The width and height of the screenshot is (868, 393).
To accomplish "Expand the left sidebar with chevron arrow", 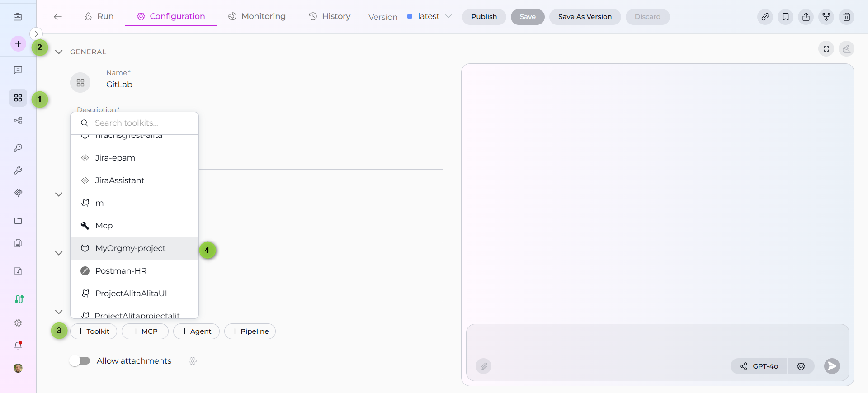I will point(36,34).
